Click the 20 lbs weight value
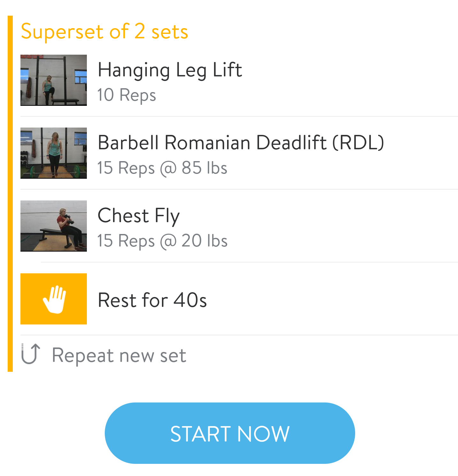Viewport: 458px width, 476px height. (204, 241)
